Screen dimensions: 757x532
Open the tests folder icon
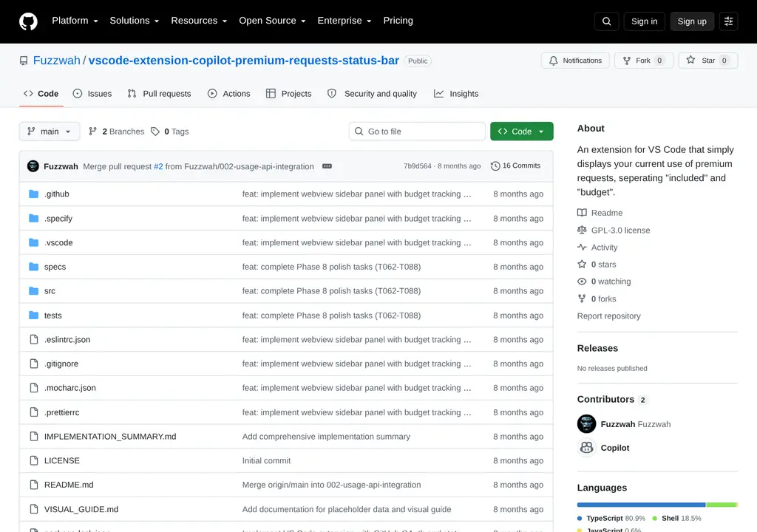[34, 316]
